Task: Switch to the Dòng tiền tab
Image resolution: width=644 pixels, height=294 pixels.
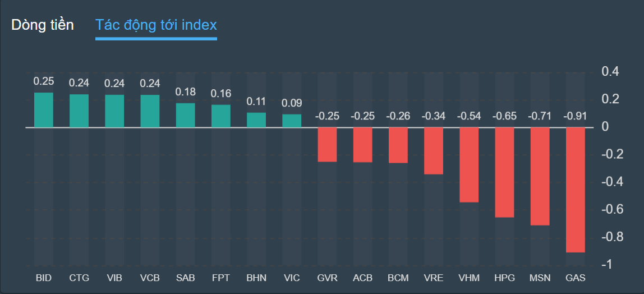Action: (x=43, y=25)
